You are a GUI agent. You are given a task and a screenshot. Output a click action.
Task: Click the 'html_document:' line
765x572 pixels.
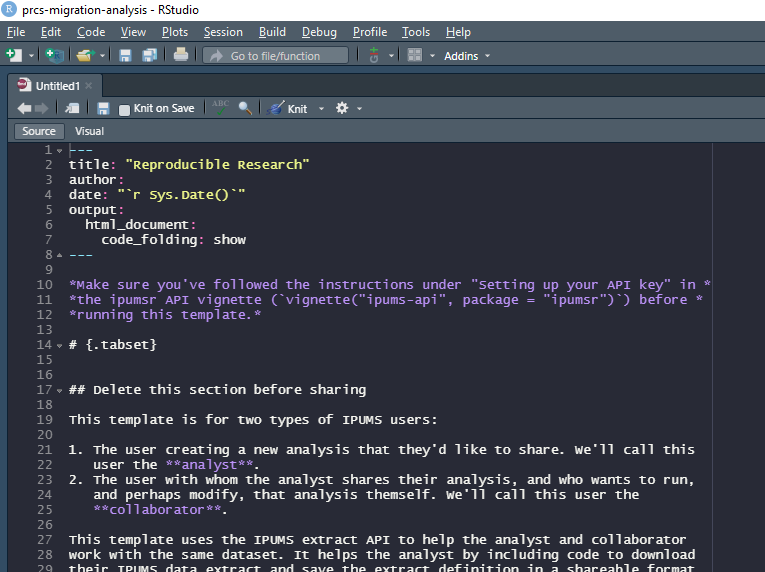141,225
